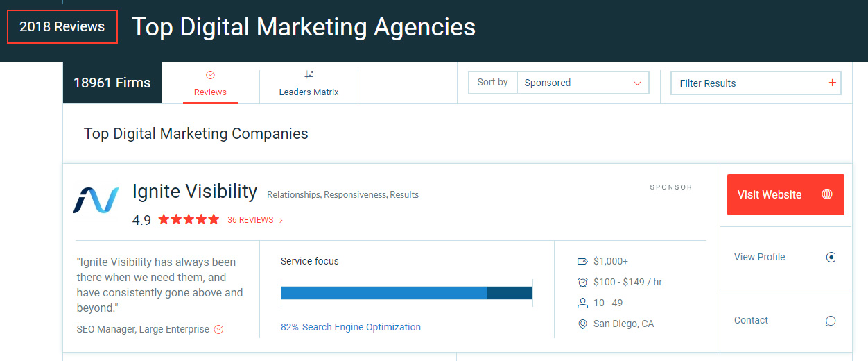Click the SPONSOR label
The image size is (868, 361).
pyautogui.click(x=670, y=187)
